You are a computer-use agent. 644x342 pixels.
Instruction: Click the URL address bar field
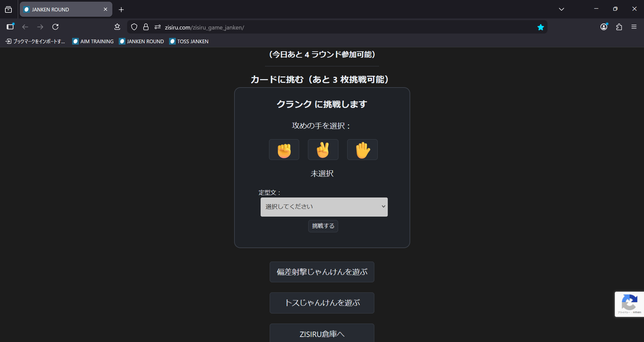coord(335,27)
